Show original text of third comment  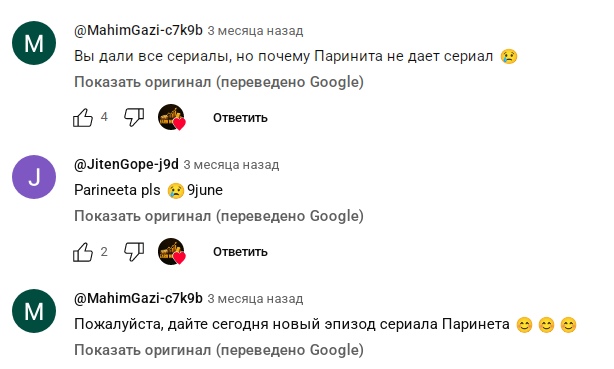tap(219, 350)
